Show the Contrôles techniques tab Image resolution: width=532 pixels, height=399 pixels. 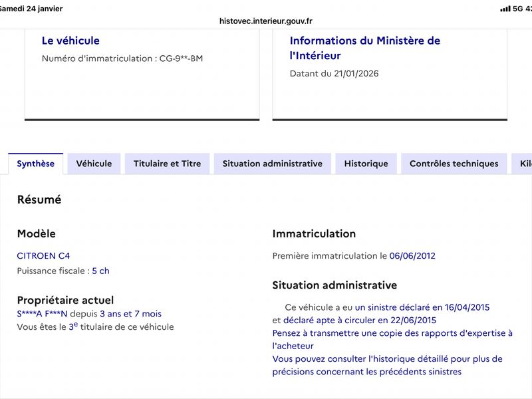(454, 164)
